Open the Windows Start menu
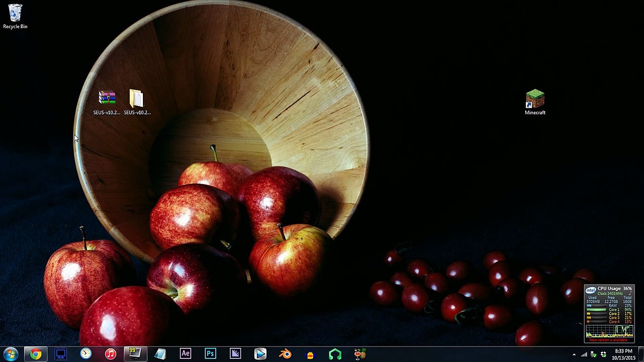The width and height of the screenshot is (644, 362). 11,354
